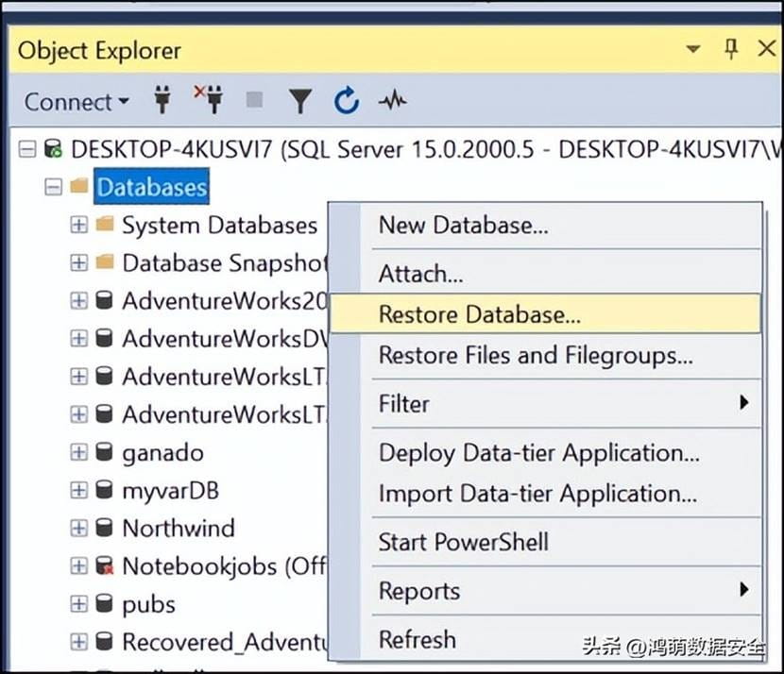Expand the pubs database node

pyautogui.click(x=79, y=604)
